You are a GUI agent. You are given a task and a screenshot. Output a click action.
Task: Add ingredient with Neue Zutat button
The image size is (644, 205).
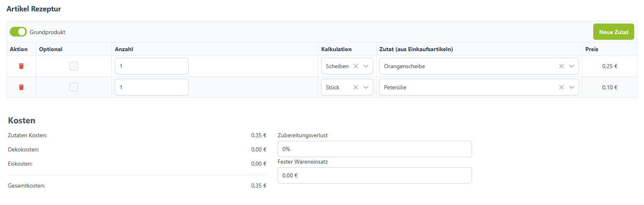click(x=614, y=32)
